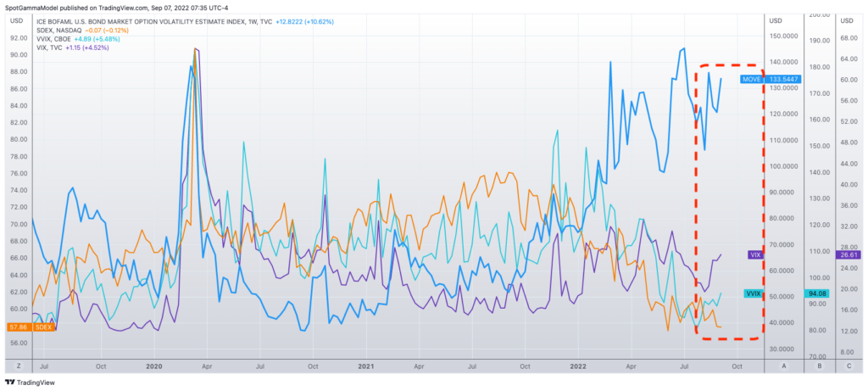This screenshot has width=868, height=391.
Task: Select the VIX, TVC legend row
Action: coord(73,48)
